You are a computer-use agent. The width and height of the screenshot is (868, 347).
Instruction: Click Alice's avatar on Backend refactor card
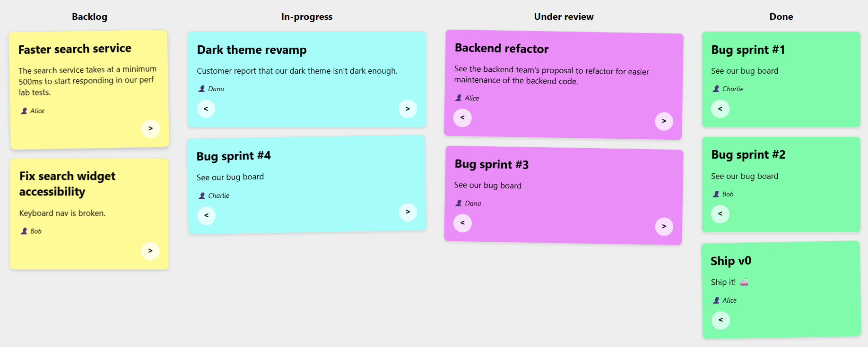pos(458,98)
